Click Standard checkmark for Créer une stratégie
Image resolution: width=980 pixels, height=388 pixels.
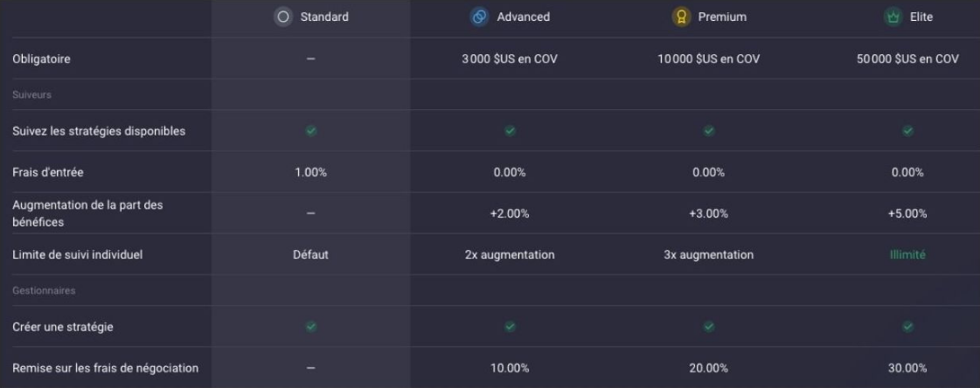pos(310,327)
